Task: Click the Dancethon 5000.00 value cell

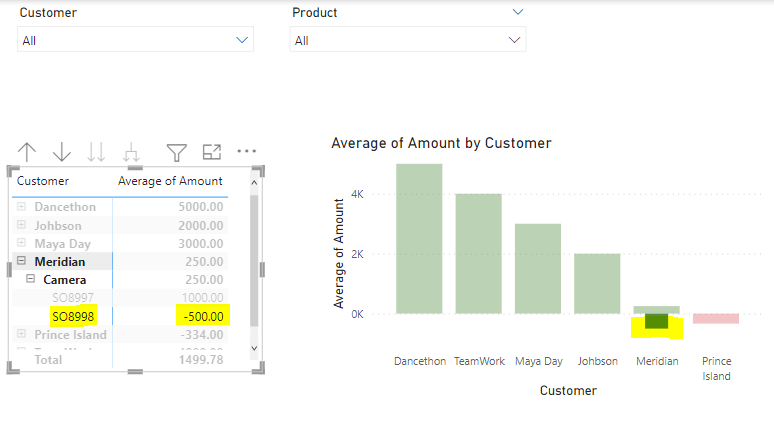Action: click(201, 207)
